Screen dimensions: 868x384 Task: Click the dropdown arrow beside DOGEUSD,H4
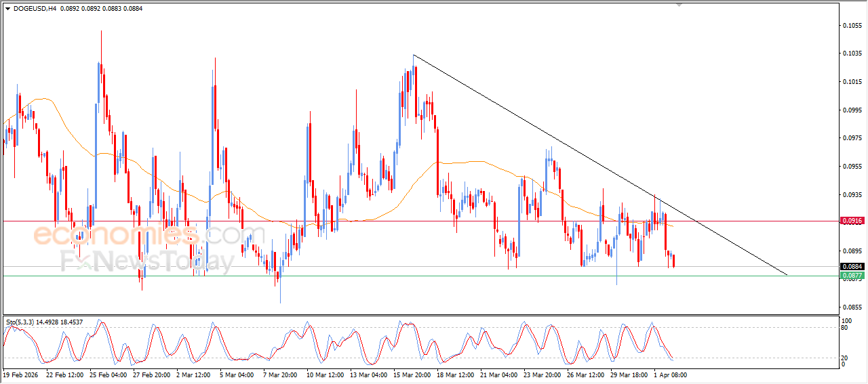pyautogui.click(x=7, y=9)
